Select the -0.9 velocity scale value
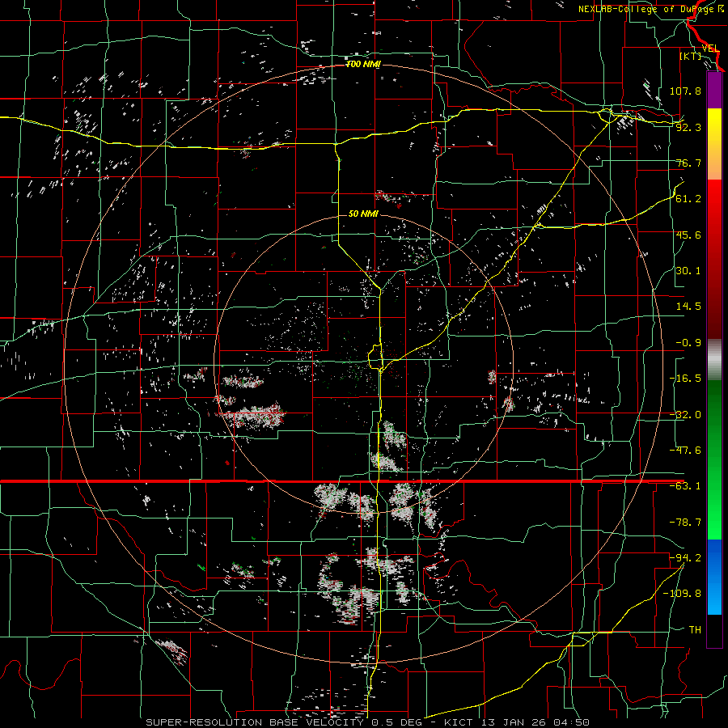The height and width of the screenshot is (728, 728). point(688,343)
